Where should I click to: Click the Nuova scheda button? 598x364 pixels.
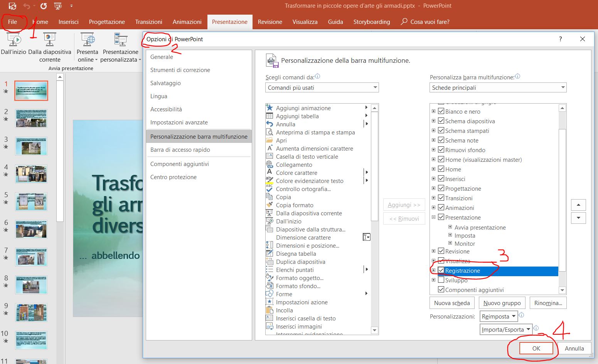[x=452, y=303]
